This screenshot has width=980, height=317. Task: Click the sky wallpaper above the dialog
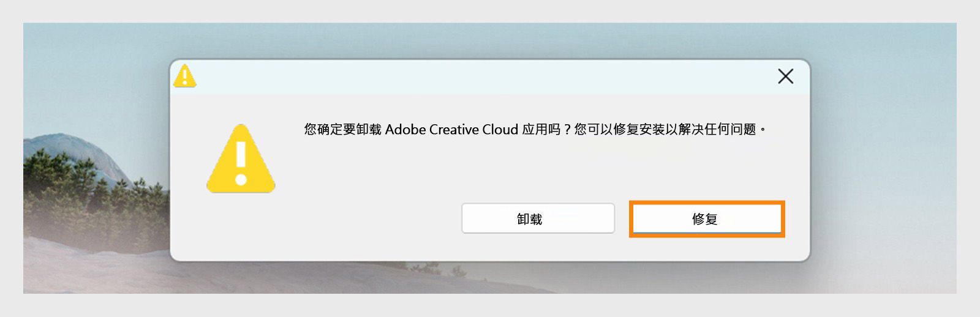pyautogui.click(x=490, y=40)
